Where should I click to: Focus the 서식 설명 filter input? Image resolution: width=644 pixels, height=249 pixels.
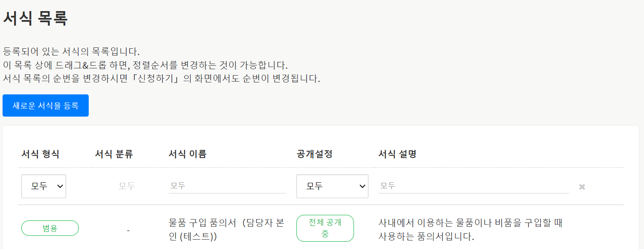point(473,186)
